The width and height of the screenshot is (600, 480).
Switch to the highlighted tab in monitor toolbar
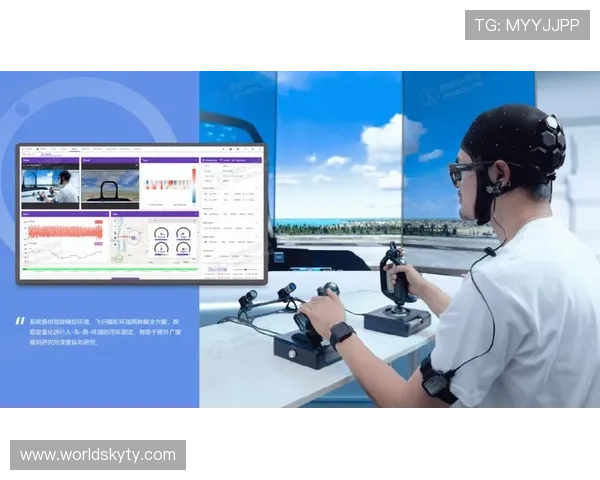point(73,150)
